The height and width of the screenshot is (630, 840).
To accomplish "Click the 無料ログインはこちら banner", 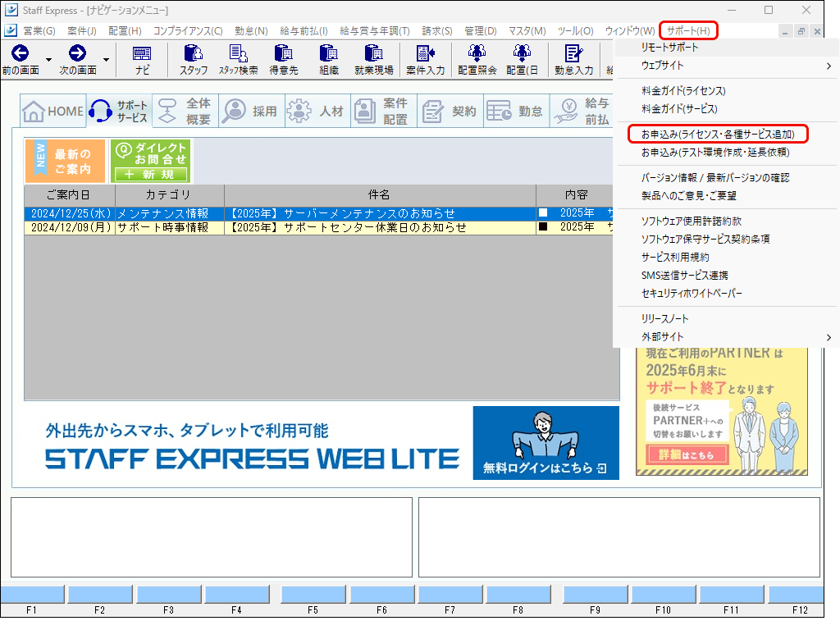I will coord(546,442).
